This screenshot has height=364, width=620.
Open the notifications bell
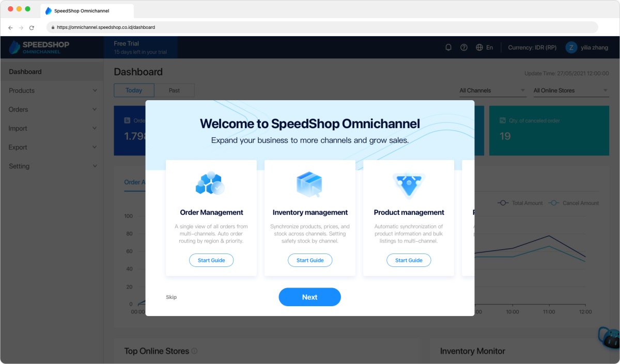pyautogui.click(x=448, y=48)
